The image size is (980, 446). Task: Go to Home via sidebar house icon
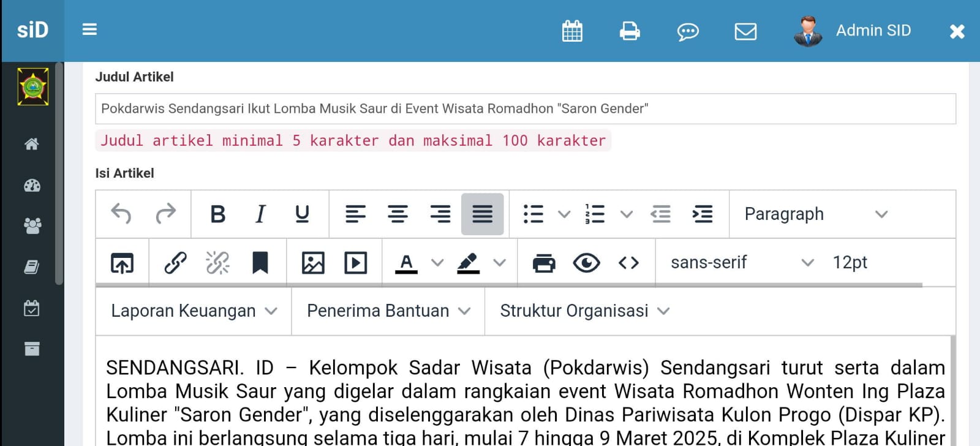tap(32, 144)
